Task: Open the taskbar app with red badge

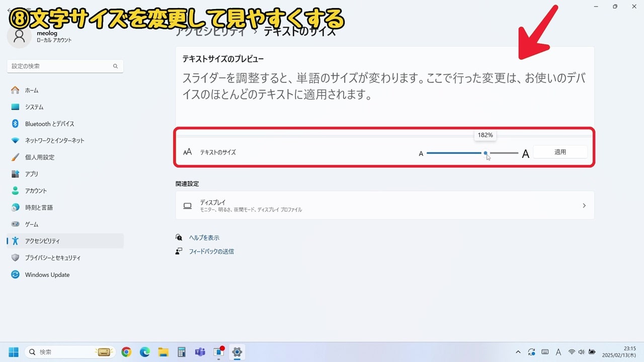Action: 218,352
